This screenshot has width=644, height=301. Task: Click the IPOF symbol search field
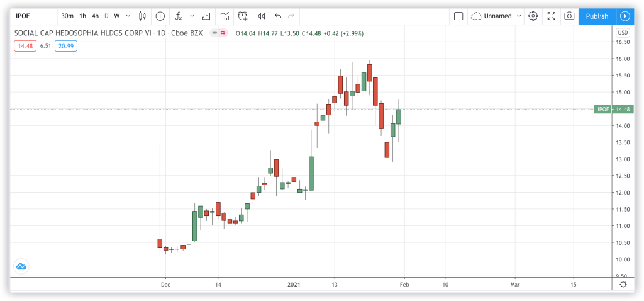[31, 16]
